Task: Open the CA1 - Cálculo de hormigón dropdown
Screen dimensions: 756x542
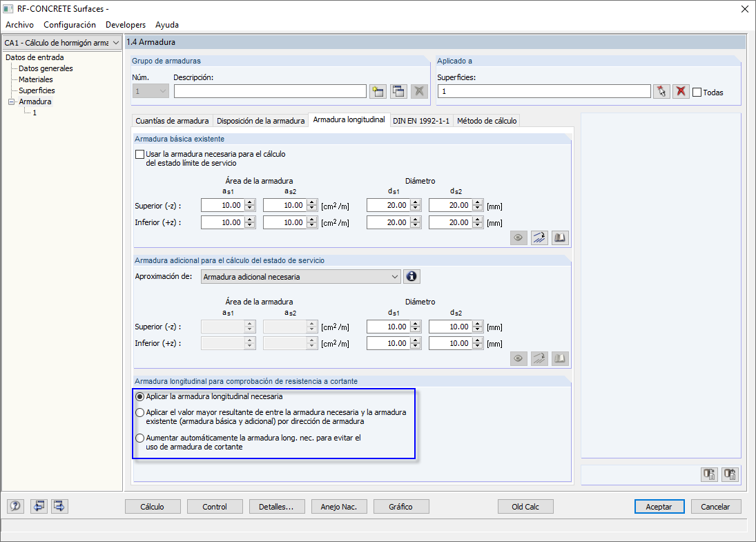Action: [116, 43]
